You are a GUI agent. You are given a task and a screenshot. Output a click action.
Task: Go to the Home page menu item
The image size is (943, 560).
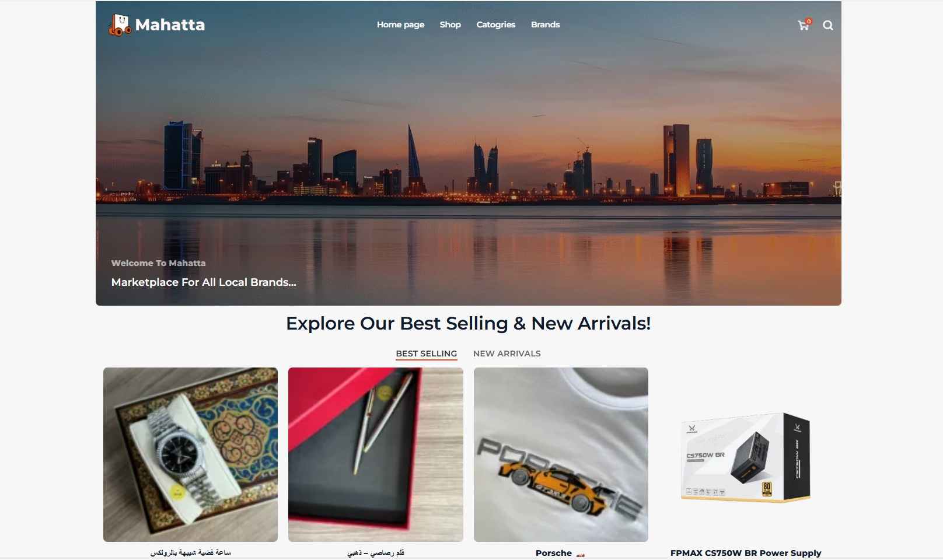(x=400, y=24)
